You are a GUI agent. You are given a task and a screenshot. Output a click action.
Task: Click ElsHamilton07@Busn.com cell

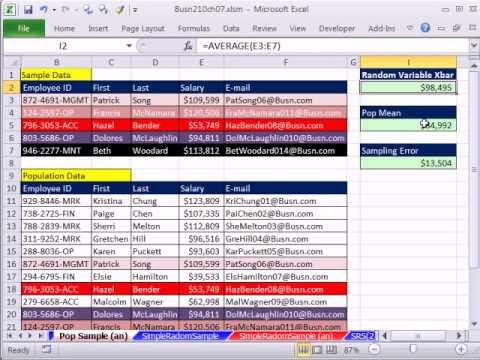[286, 277]
